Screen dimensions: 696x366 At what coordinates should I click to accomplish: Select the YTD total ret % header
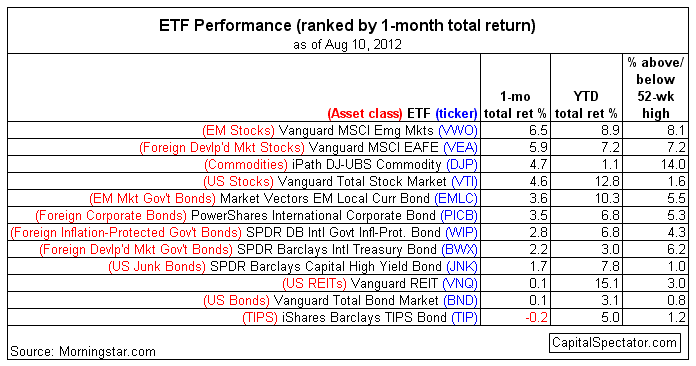586,105
